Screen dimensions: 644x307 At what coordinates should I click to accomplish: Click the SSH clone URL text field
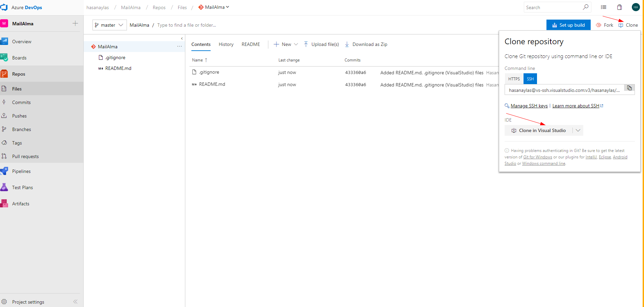[564, 90]
